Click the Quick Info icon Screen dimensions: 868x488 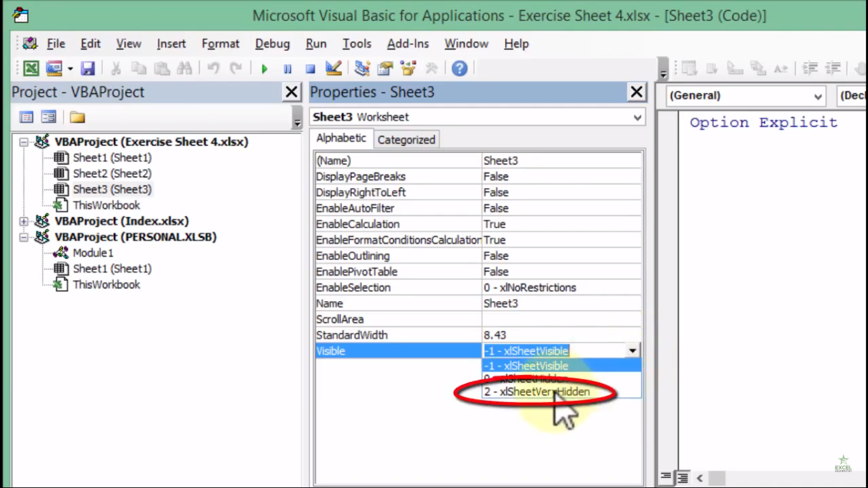tap(735, 68)
